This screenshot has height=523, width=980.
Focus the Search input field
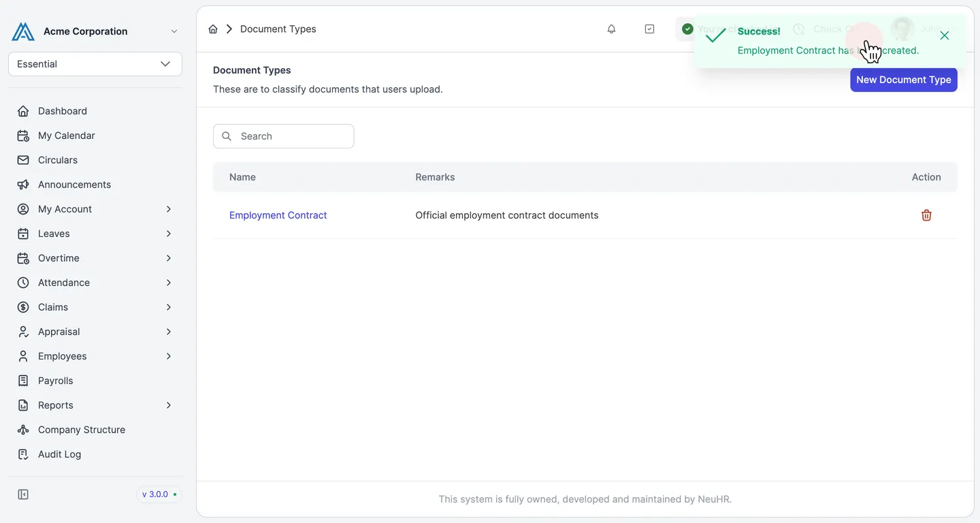click(x=284, y=136)
